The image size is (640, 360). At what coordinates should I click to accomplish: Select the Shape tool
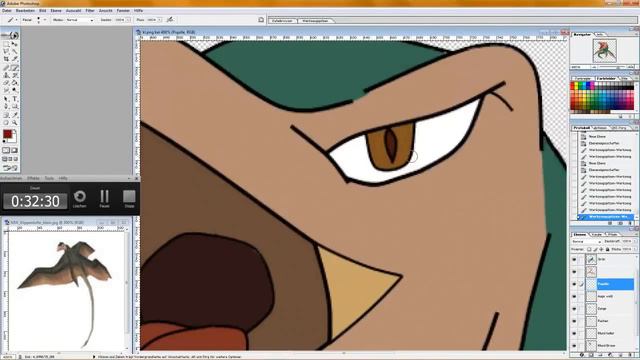coord(15,107)
